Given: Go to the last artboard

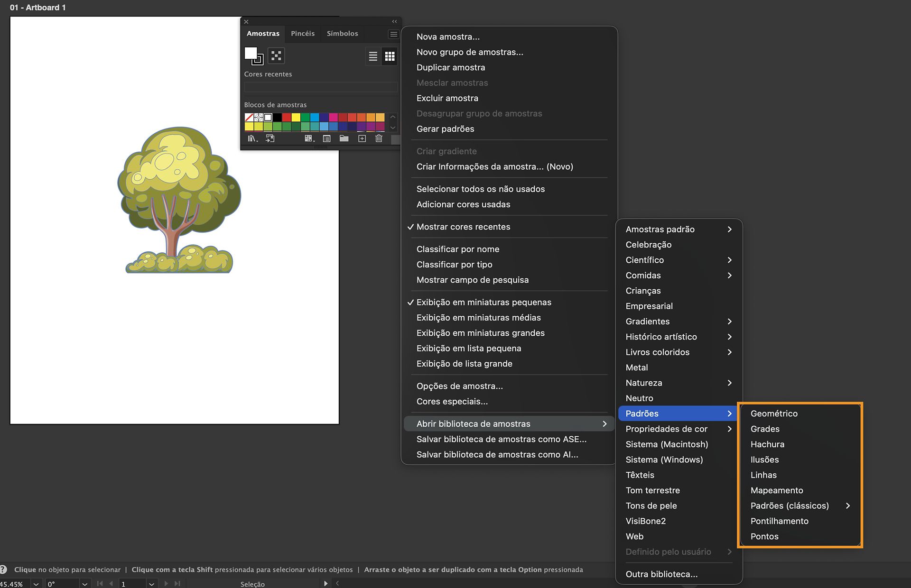Looking at the screenshot, I should pyautogui.click(x=177, y=584).
